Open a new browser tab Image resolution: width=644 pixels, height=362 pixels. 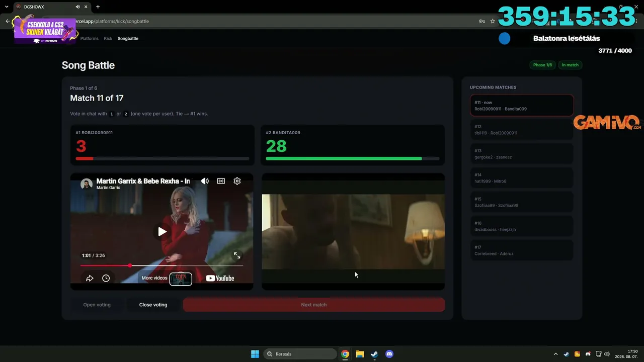(x=98, y=7)
